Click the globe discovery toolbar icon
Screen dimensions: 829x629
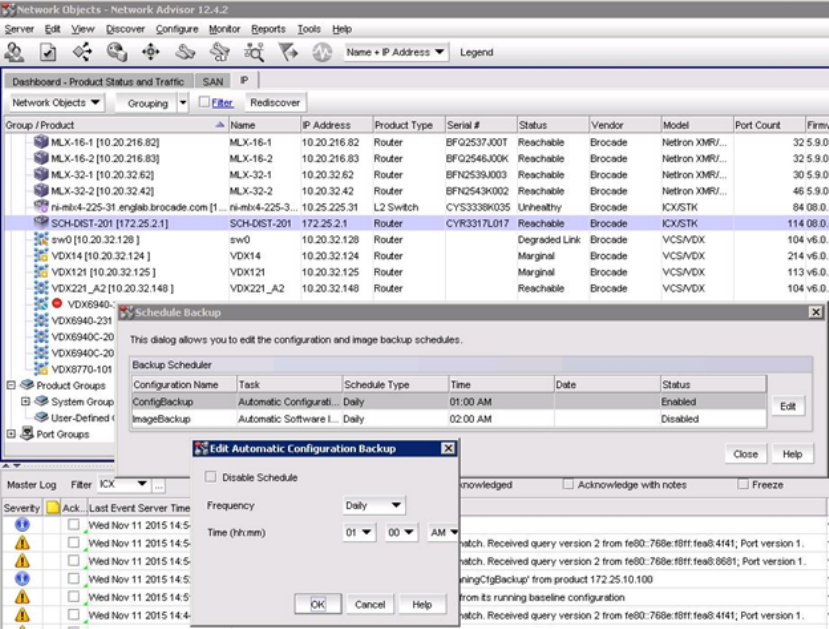point(116,52)
